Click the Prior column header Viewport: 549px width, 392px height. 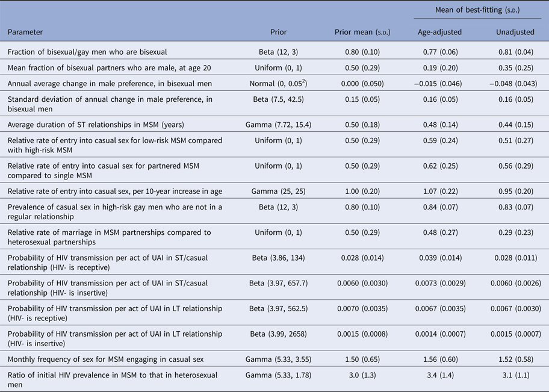(x=278, y=32)
